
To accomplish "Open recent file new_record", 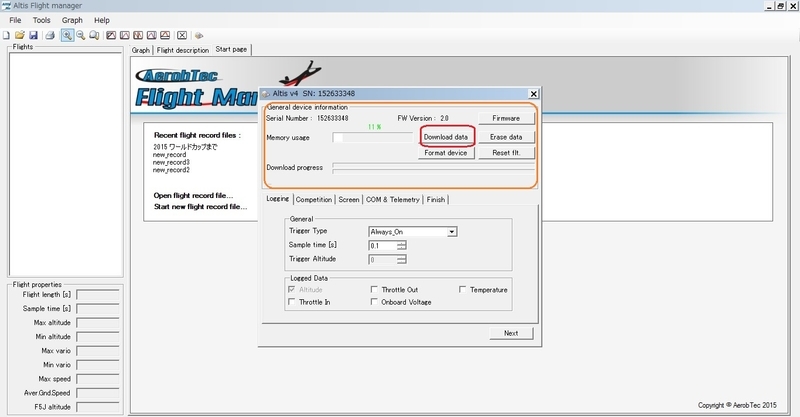I will coord(169,155).
